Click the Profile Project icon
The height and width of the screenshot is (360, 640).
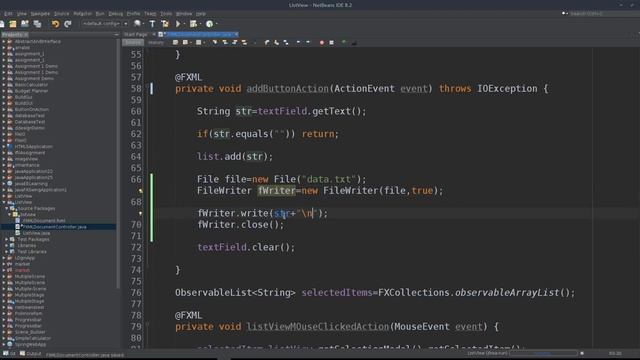tap(209, 24)
